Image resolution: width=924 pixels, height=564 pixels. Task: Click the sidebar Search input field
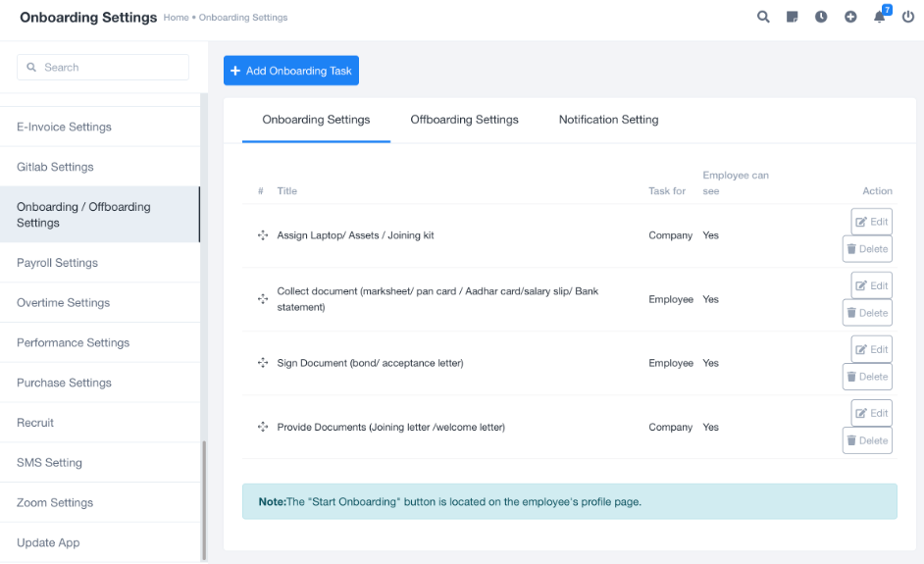(103, 68)
